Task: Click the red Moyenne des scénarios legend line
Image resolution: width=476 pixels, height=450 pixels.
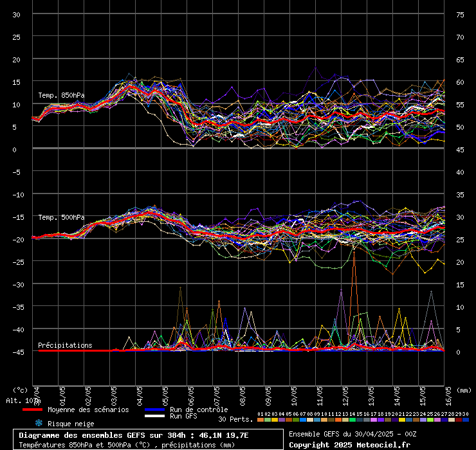Action: pos(32,410)
